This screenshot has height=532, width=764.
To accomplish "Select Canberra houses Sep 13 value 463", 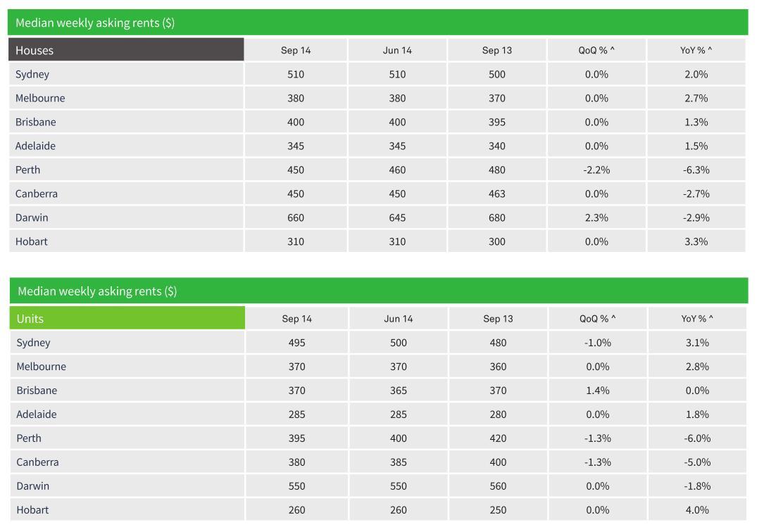I will pyautogui.click(x=497, y=194).
